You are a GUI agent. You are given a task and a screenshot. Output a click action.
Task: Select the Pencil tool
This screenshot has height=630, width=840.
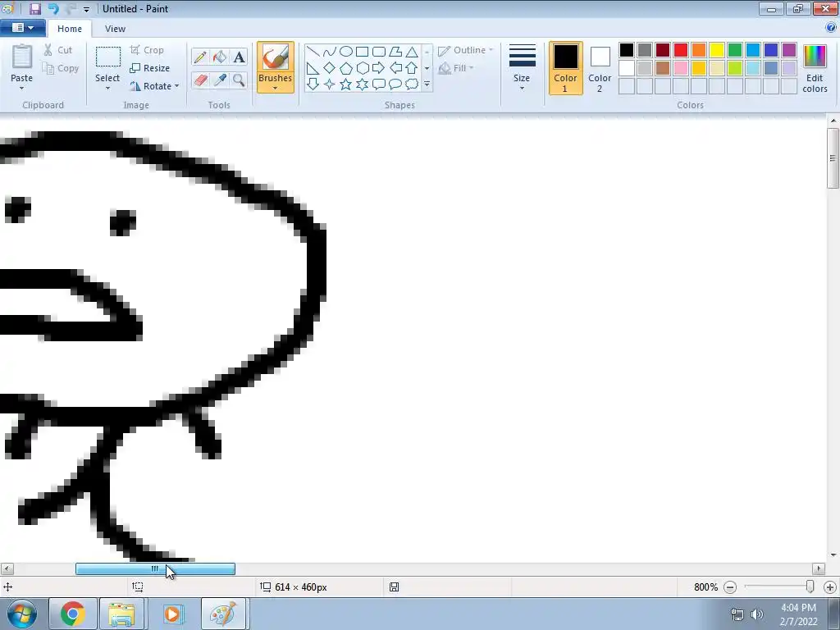200,57
